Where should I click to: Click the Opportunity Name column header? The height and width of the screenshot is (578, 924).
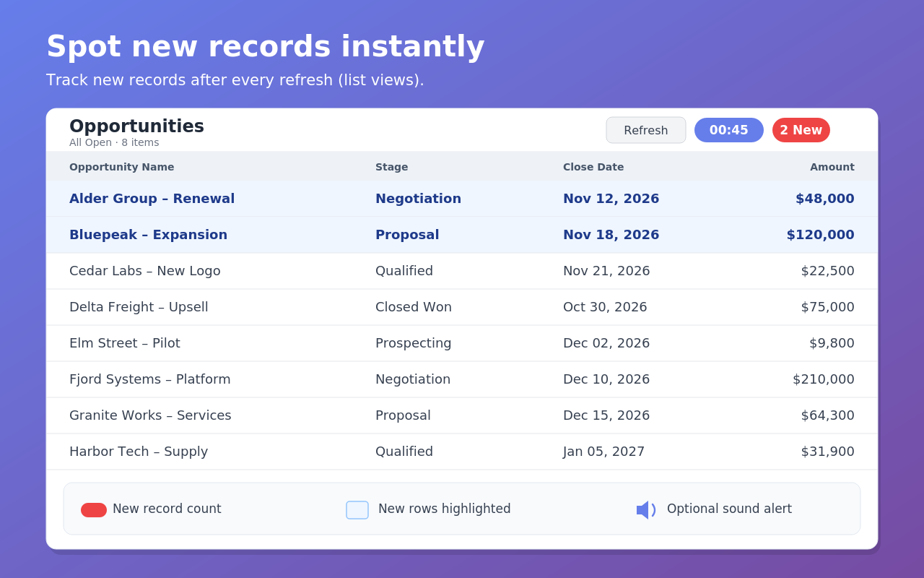tap(121, 167)
